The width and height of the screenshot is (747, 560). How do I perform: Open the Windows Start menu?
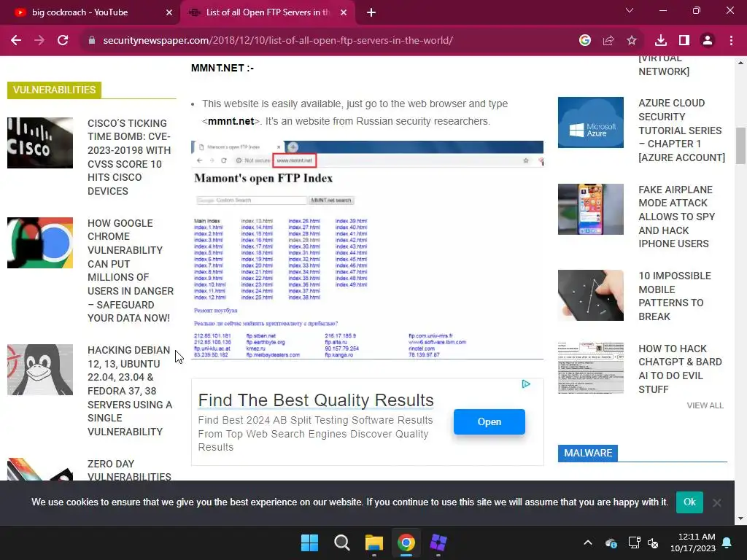[x=309, y=542]
